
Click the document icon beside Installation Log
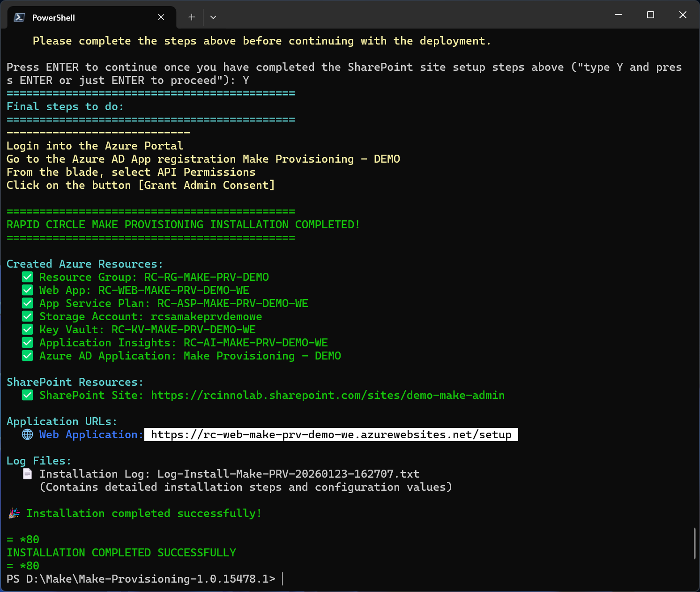[28, 474]
